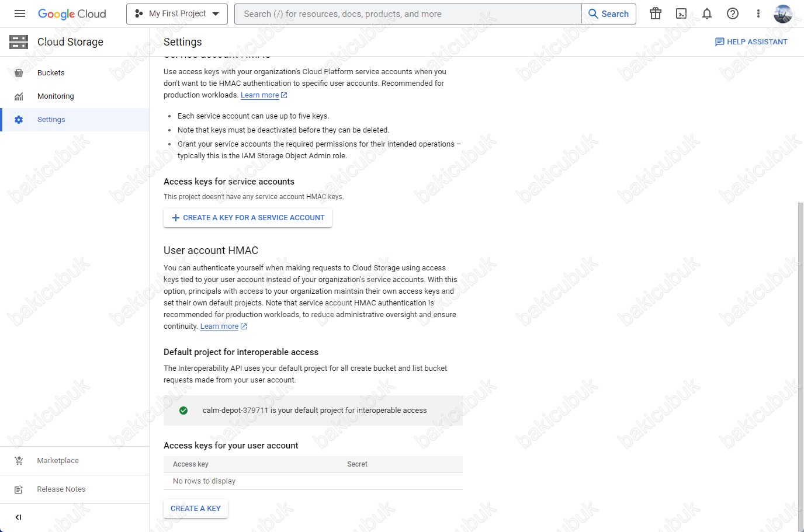Viewport: 804px width, 532px height.
Task: Click the 'No rows to display' text
Action: point(204,481)
